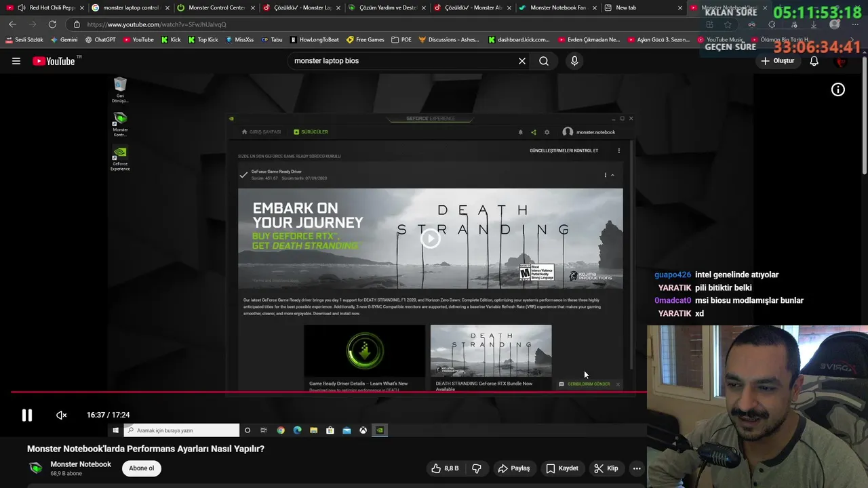Open more actions three-dot menu
The height and width of the screenshot is (488, 868).
pyautogui.click(x=637, y=468)
